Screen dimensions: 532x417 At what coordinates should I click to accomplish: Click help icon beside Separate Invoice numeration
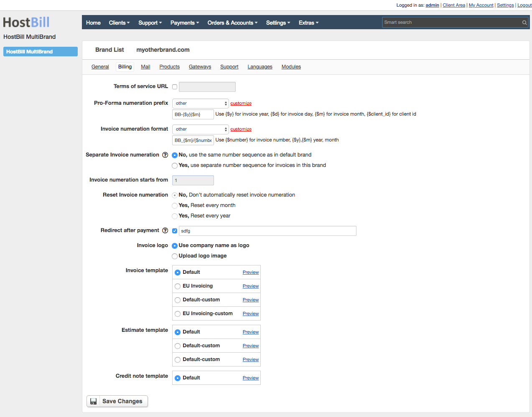tap(165, 155)
